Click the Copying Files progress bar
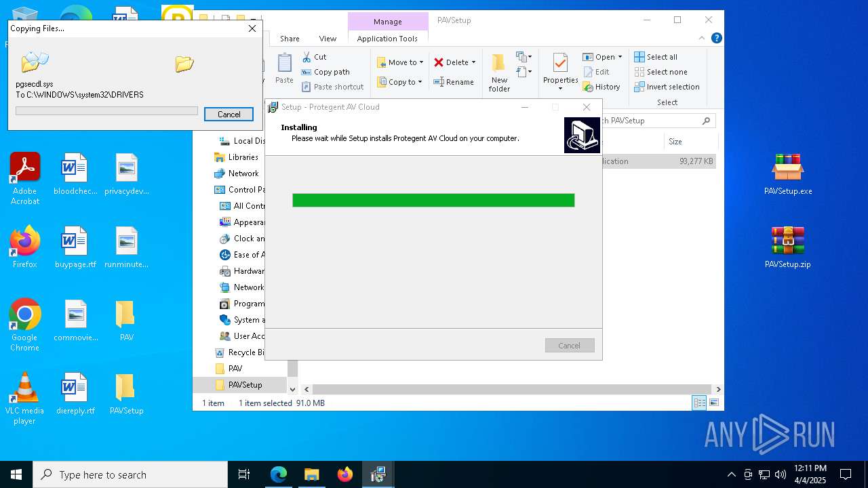868x488 pixels. click(x=107, y=110)
